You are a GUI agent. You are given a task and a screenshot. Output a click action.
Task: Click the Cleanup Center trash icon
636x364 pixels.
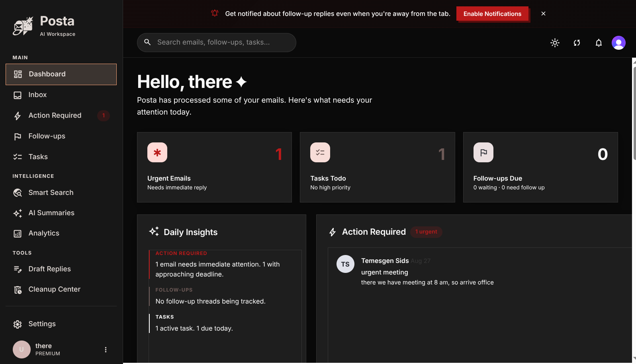18,290
